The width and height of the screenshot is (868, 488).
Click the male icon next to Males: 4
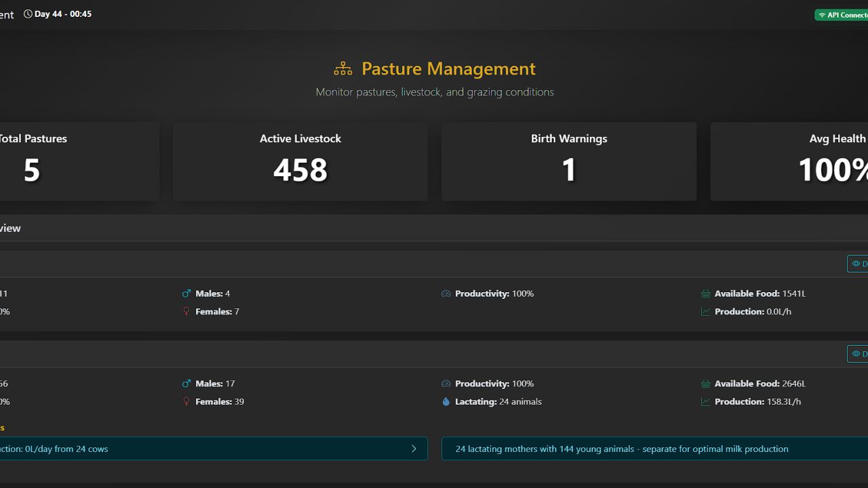pos(186,293)
